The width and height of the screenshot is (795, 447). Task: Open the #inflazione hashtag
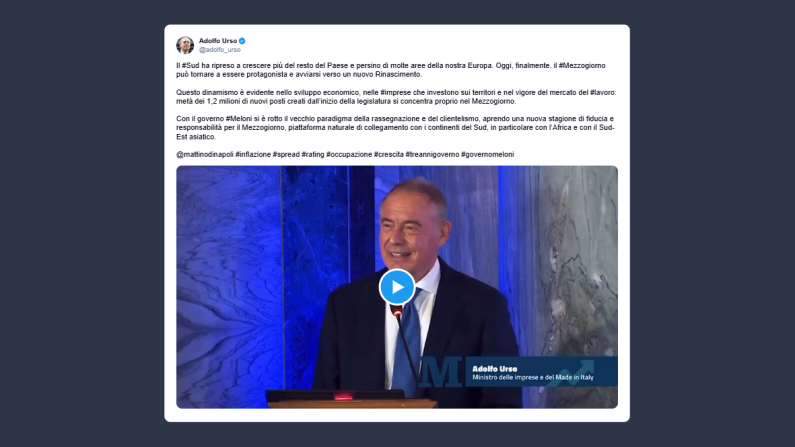[x=253, y=155]
